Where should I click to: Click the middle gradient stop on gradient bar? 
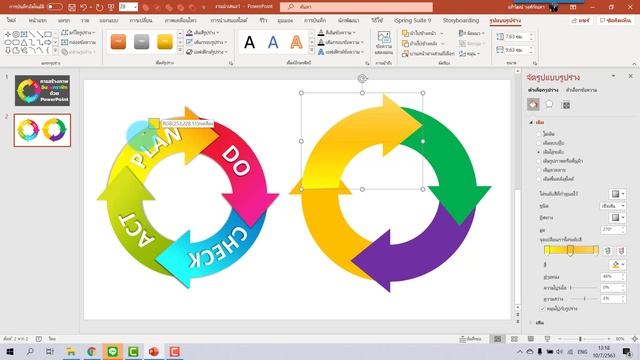(x=571, y=251)
